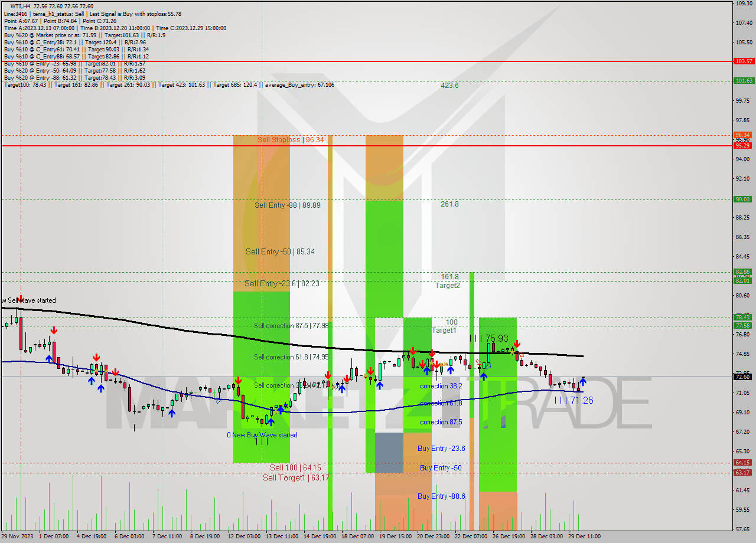
Task: Click the 'Buy Entry -23.6' label
Action: coord(441,449)
